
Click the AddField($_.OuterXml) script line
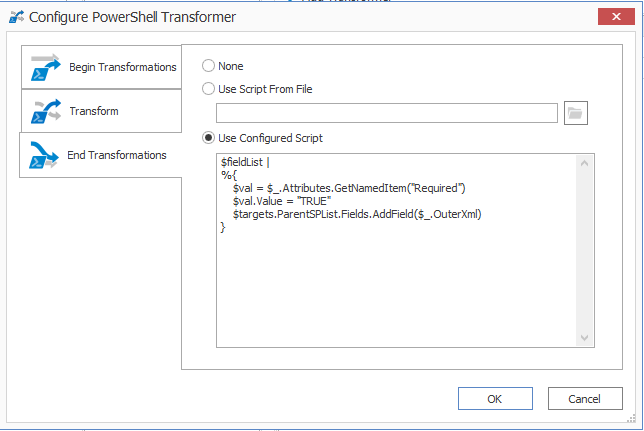tap(357, 214)
